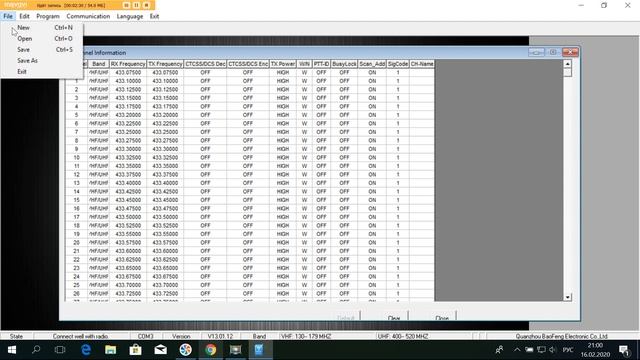This screenshot has height=360, width=640.
Task: Open Microsoft Store from the taskbar
Action: [136, 350]
